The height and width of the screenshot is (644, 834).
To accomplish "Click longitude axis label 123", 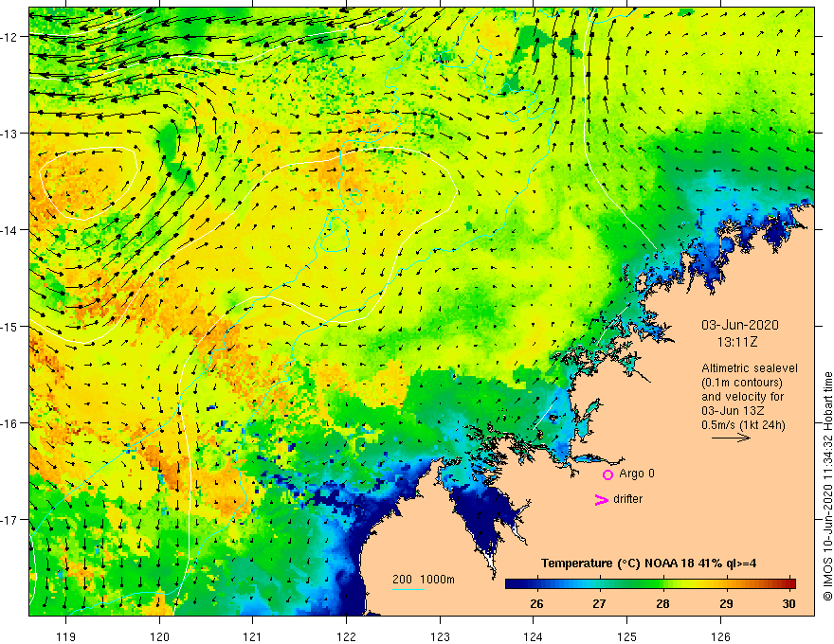I will click(440, 636).
